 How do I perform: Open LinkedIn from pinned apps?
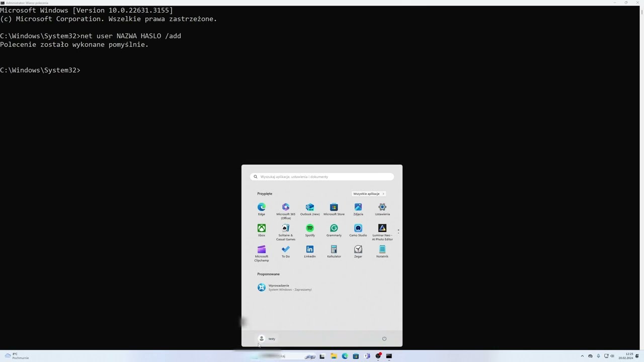pyautogui.click(x=310, y=252)
